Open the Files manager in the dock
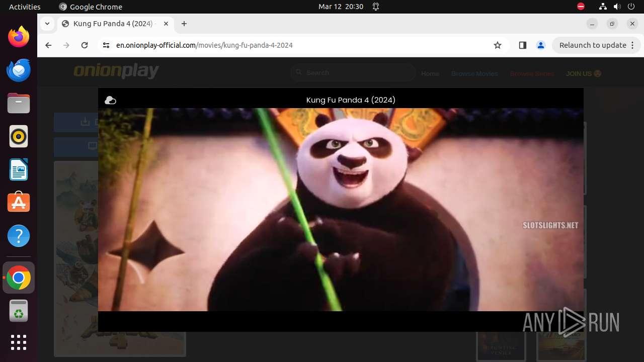The height and width of the screenshot is (362, 644). click(19, 103)
